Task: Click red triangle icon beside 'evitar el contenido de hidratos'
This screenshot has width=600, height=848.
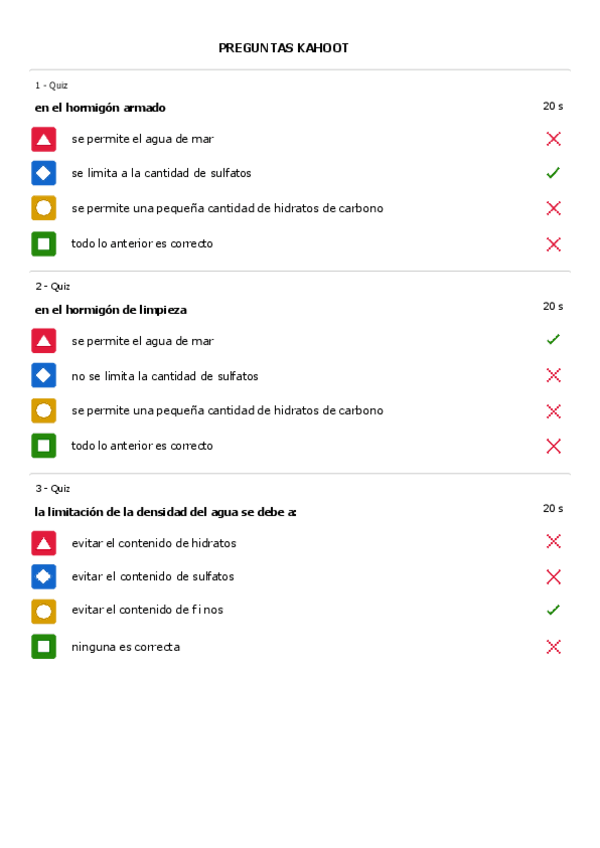Action: [x=43, y=543]
